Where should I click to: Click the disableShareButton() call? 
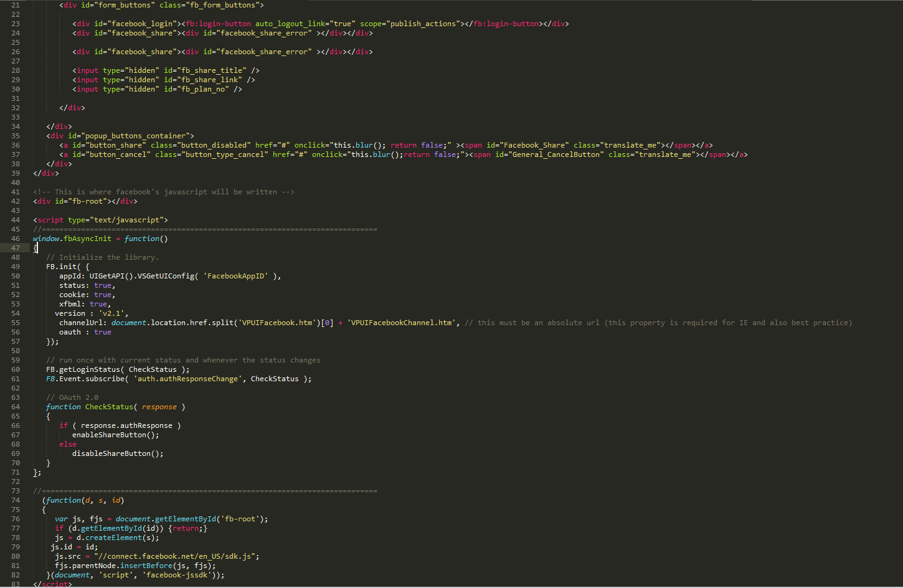coord(118,453)
